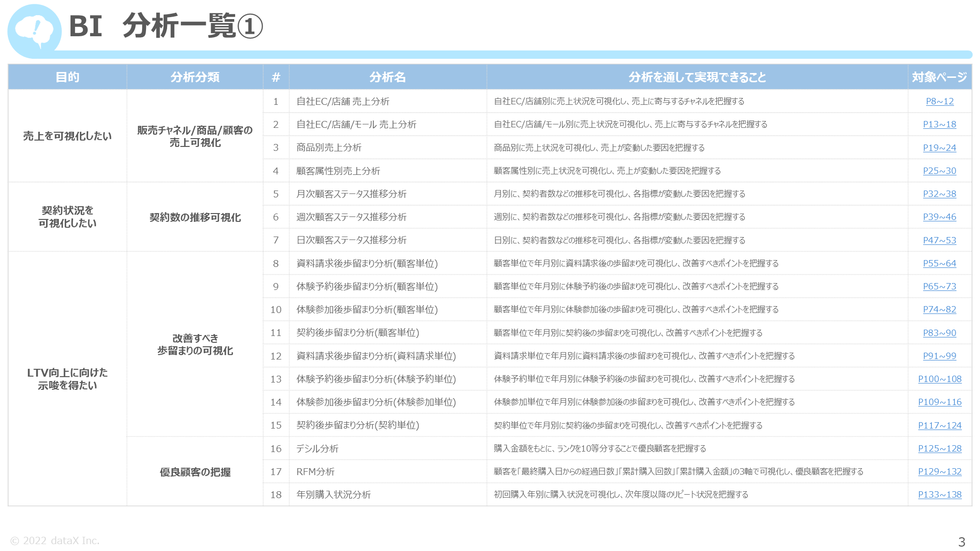980x551 pixels.
Task: Jump to P125~128 for デシル分析
Action: [x=939, y=449]
